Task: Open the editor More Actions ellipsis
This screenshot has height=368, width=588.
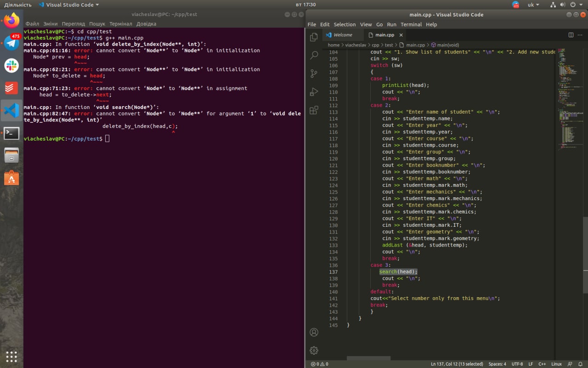Action: [x=580, y=35]
